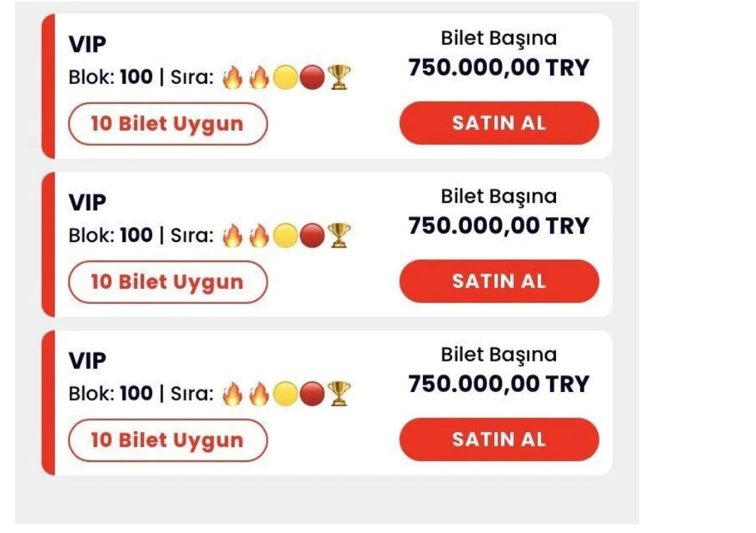Click the red accent bar of the first card

click(48, 86)
